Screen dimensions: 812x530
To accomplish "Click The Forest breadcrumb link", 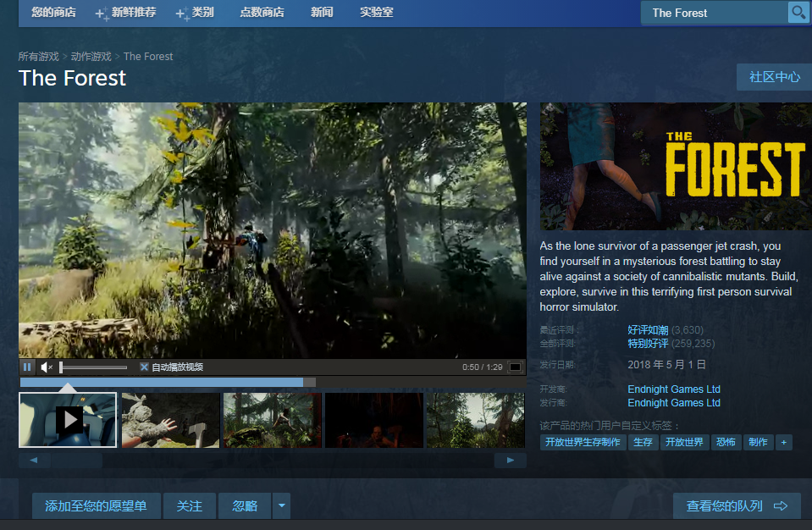I will (x=148, y=57).
